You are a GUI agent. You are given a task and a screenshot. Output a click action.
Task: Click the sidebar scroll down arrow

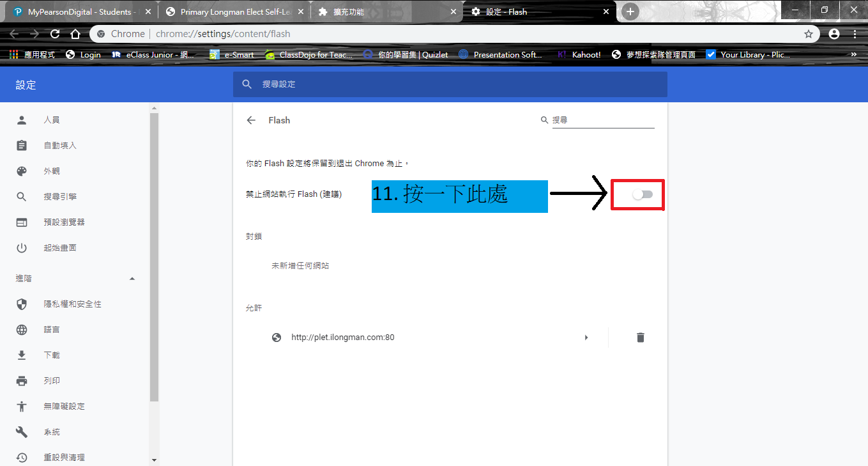[154, 460]
